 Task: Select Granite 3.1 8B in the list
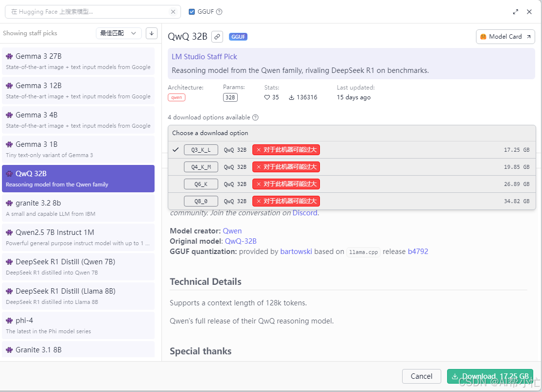tap(78, 349)
